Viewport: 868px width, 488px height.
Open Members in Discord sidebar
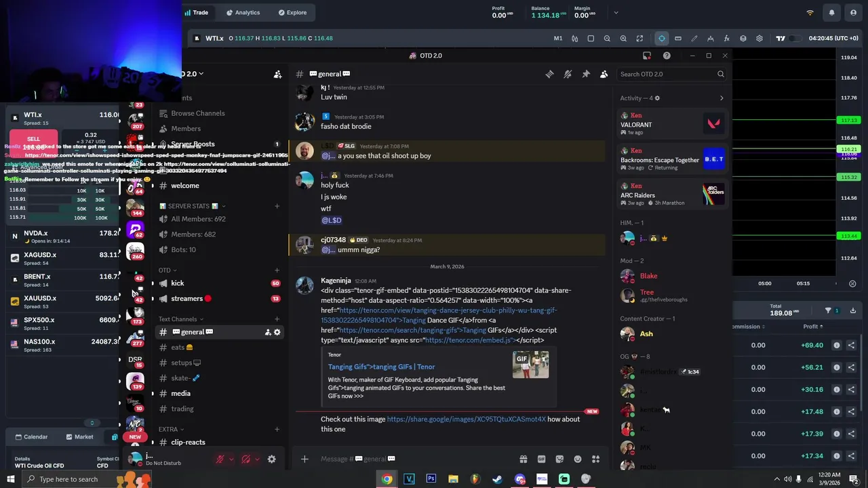(185, 129)
